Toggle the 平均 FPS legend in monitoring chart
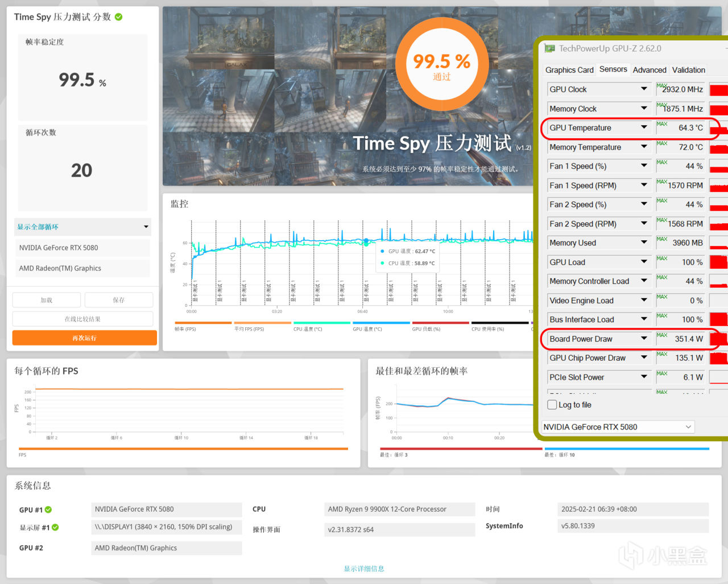The height and width of the screenshot is (584, 728). tap(263, 326)
